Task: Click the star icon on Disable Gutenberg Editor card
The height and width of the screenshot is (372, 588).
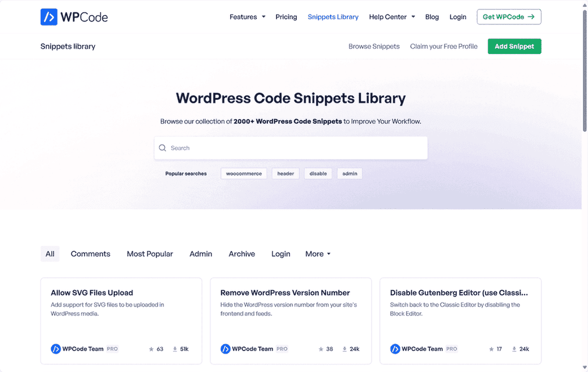Action: 490,349
